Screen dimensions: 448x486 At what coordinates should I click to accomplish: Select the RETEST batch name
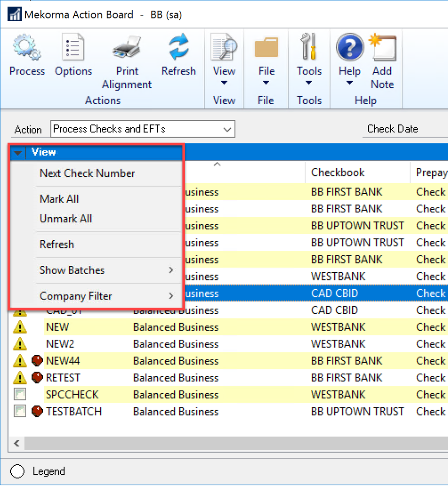(x=63, y=378)
